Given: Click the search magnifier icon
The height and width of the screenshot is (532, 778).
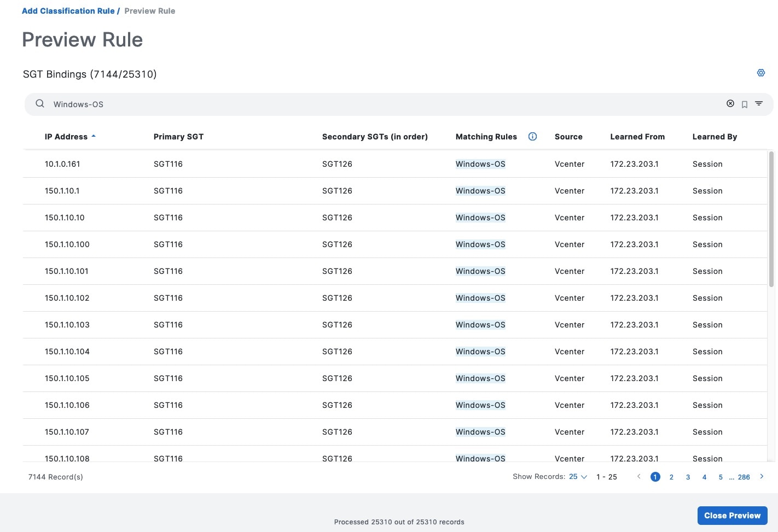Looking at the screenshot, I should pyautogui.click(x=40, y=104).
